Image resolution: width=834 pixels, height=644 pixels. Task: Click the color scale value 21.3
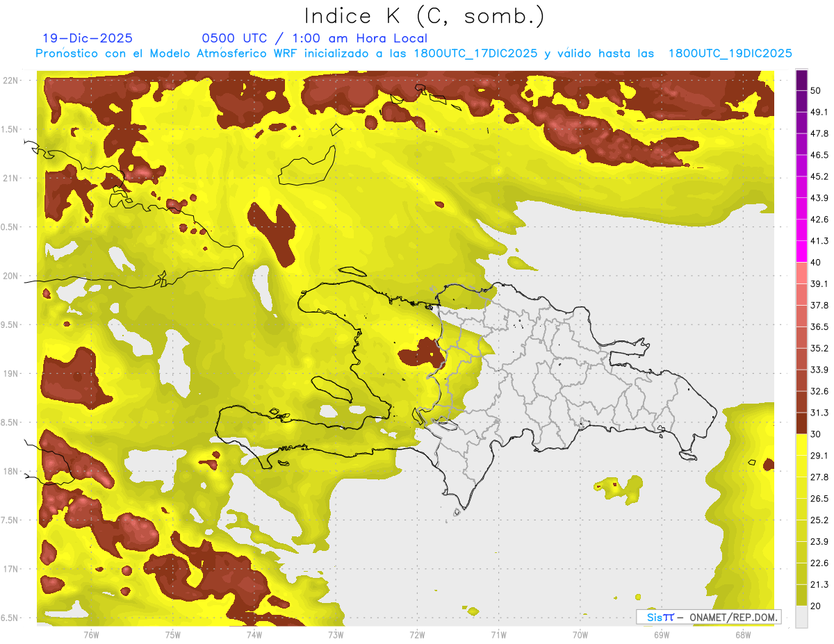pyautogui.click(x=819, y=584)
